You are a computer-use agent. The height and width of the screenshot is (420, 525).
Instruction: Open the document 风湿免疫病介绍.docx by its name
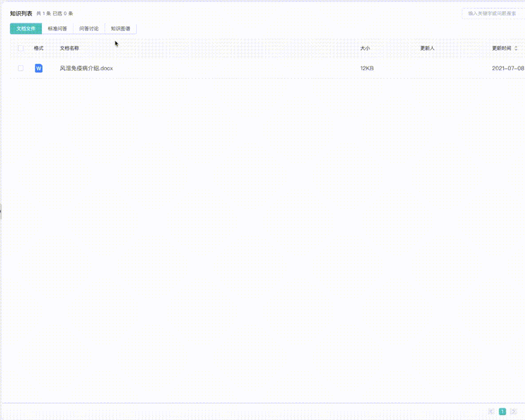[x=86, y=68]
